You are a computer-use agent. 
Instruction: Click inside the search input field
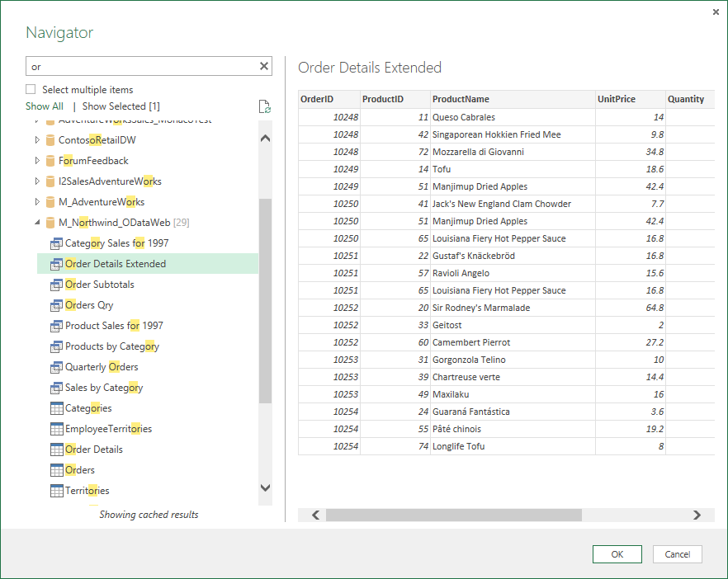point(140,67)
